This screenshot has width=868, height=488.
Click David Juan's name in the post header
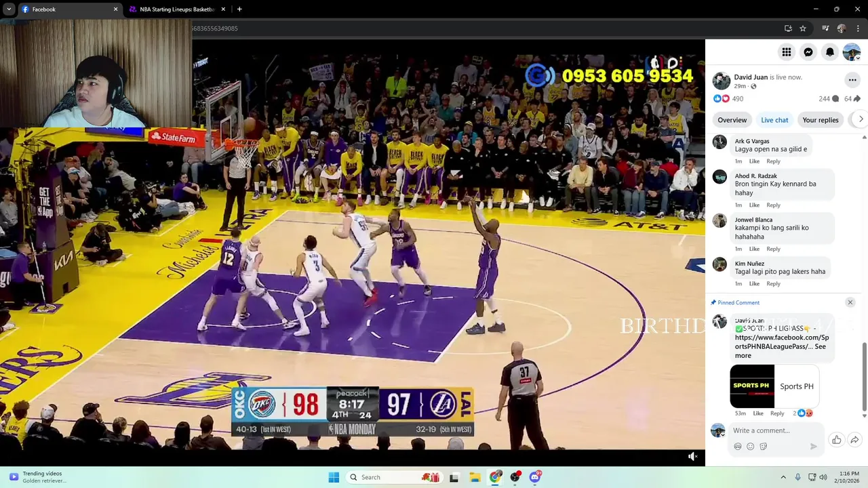tap(751, 77)
